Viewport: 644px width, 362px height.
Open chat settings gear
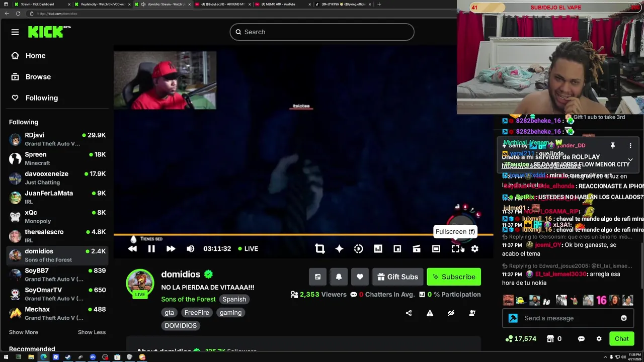599,339
